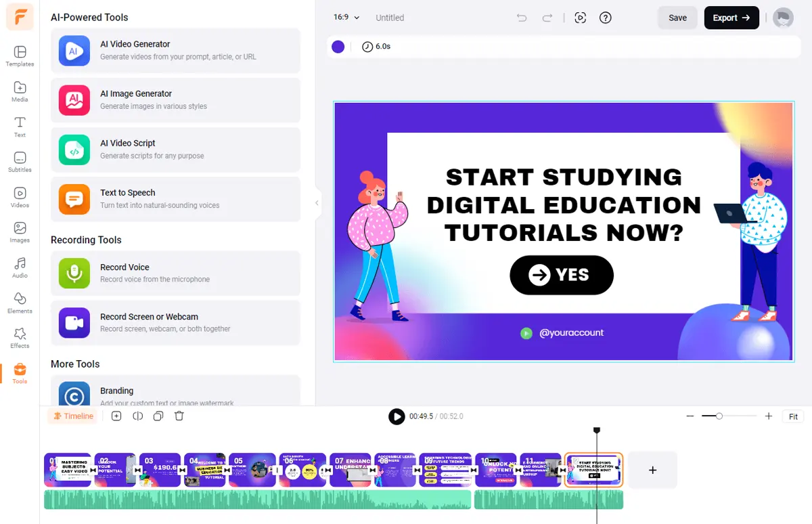Open the Templates sidebar panel
This screenshot has height=524, width=812.
tap(20, 56)
